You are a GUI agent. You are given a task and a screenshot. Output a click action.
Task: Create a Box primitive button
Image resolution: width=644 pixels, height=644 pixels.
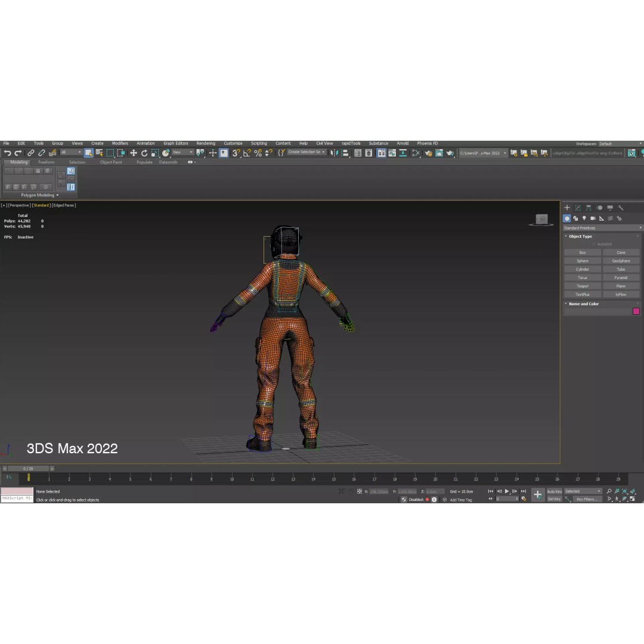point(583,253)
